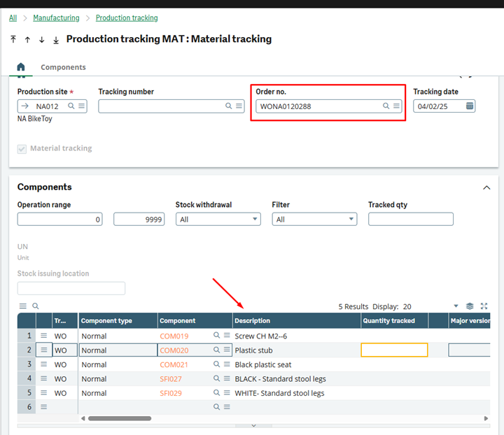Click the Tracked qty input field
The width and height of the screenshot is (504, 435).
tap(411, 219)
